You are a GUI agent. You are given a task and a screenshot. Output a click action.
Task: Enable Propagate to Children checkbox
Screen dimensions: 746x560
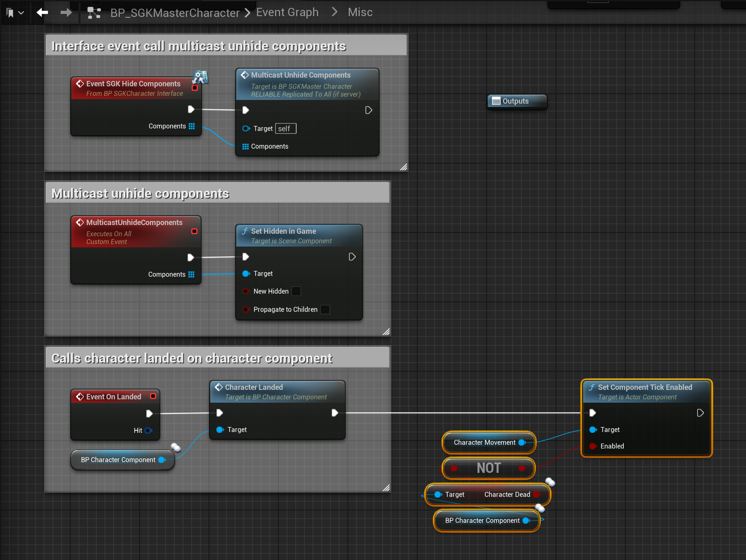point(325,309)
